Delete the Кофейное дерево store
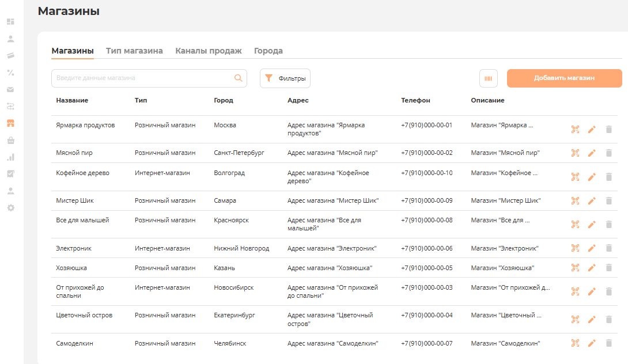Screen dimensions: 628x364 pyautogui.click(x=608, y=177)
